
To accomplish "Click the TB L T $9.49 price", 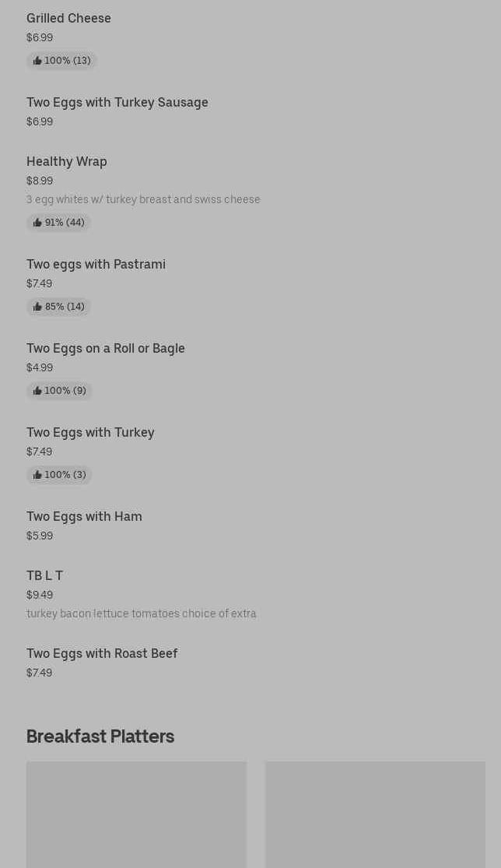I will (x=40, y=595).
